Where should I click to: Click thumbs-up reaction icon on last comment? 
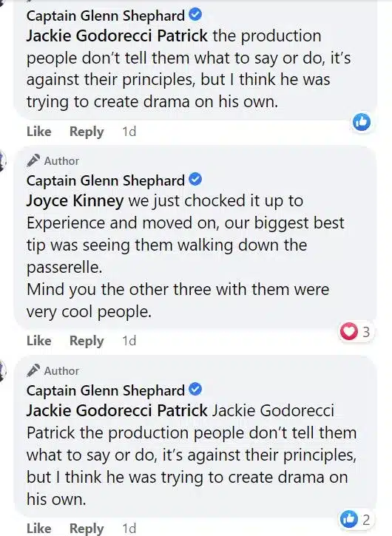pos(348,519)
